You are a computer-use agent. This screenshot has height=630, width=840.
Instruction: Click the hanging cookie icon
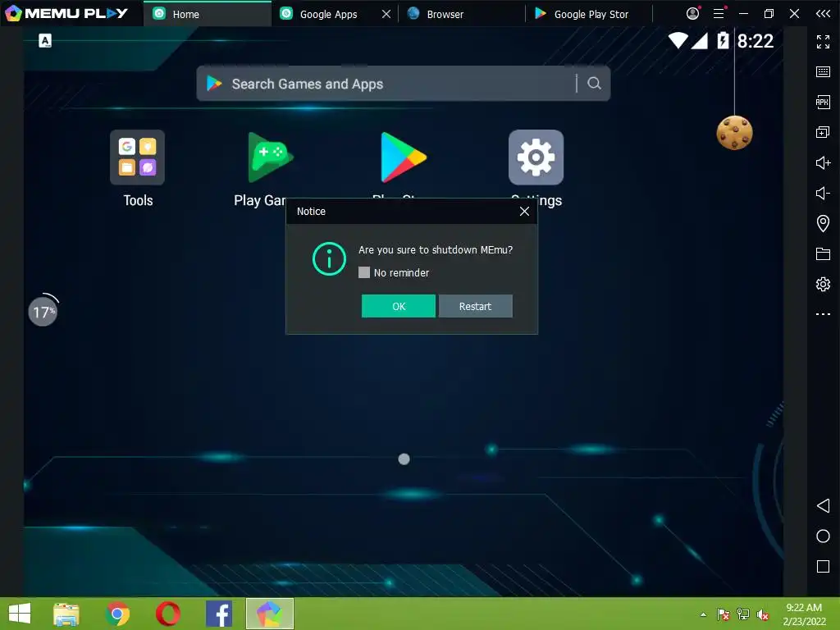pyautogui.click(x=734, y=132)
